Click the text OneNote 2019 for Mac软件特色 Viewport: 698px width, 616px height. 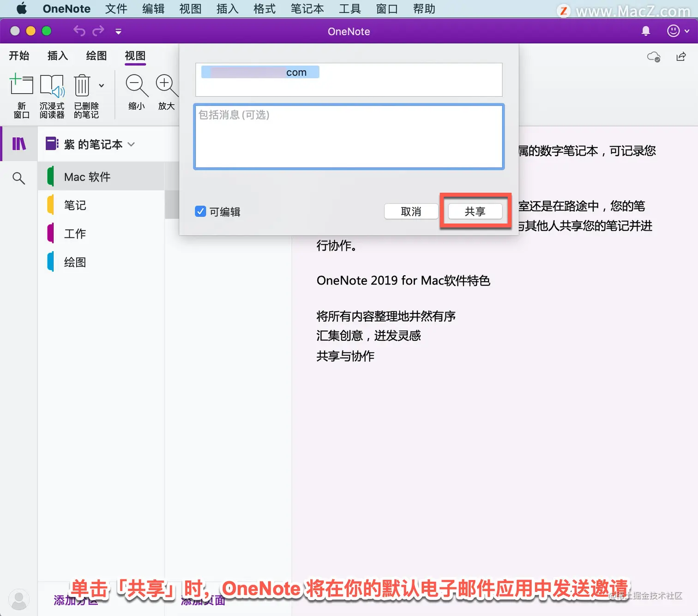(x=403, y=281)
